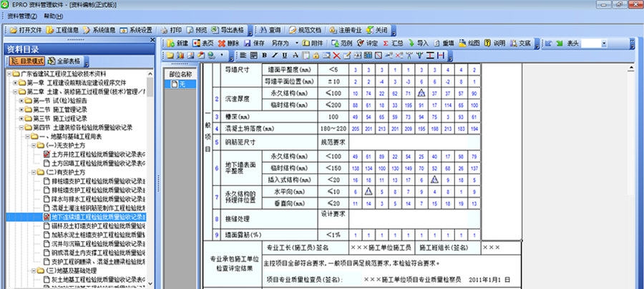The width and height of the screenshot is (644, 289).
Task: Click 绘图 (Drawing) button
Action: point(469,43)
